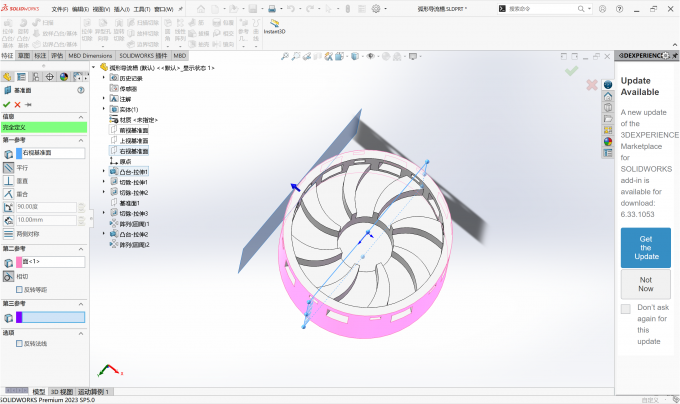The width and height of the screenshot is (680, 404).
Task: Expand the 凸台-拉伸1 feature node arrow
Action: pos(104,171)
